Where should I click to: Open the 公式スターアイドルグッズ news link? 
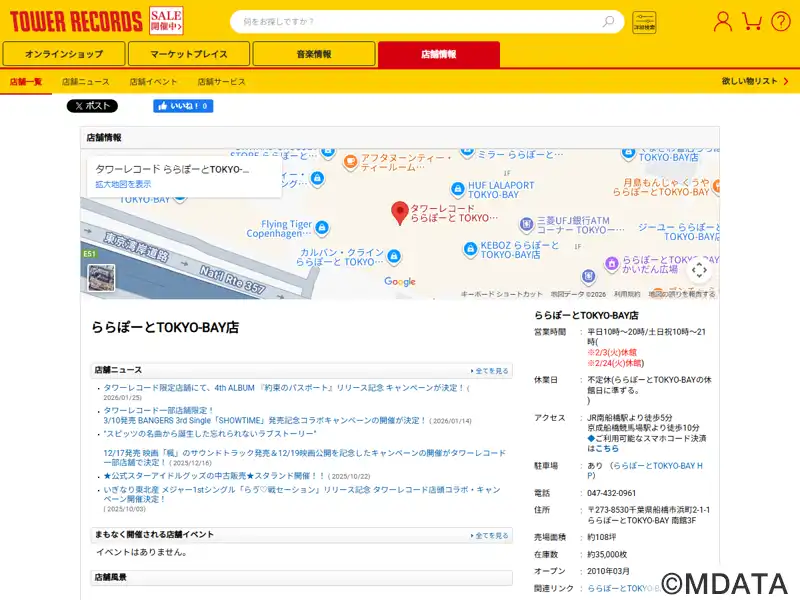pos(214,476)
